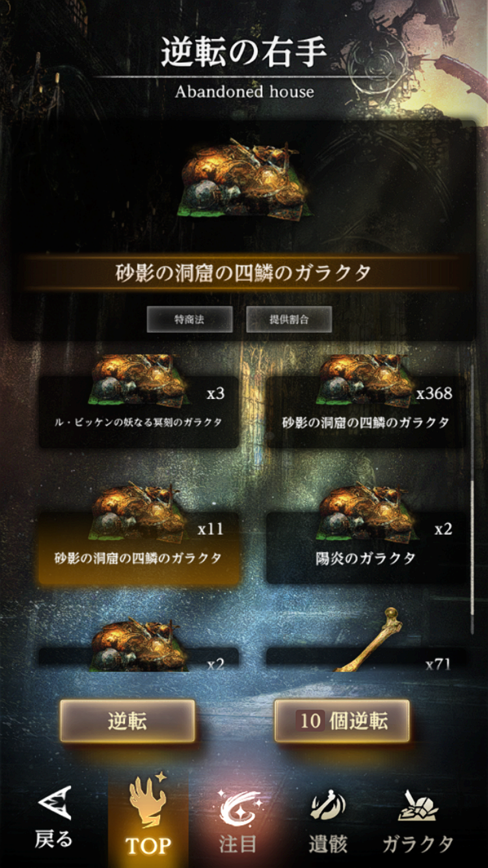488x868 pixels.
Task: Click the 逆転 button
Action: (128, 721)
